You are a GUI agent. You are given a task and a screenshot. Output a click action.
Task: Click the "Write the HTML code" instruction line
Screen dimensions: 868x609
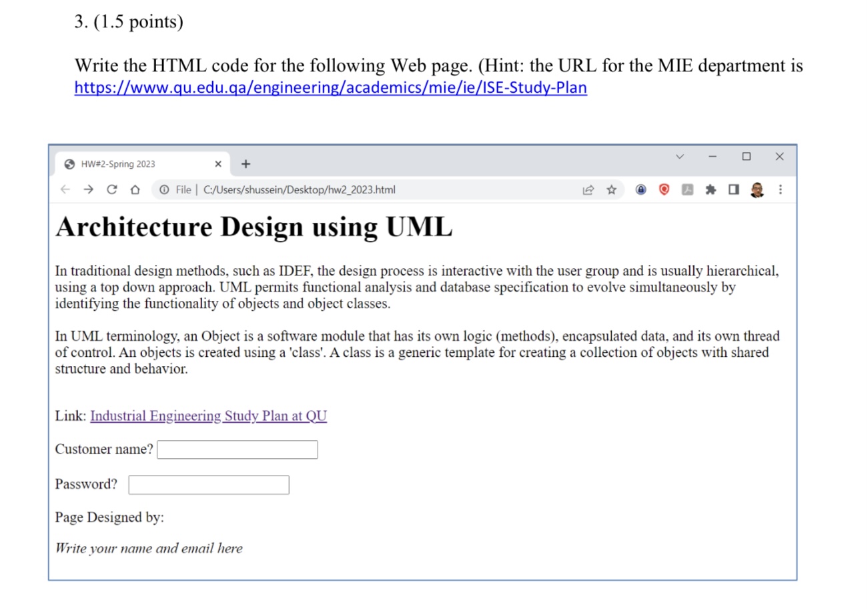point(439,66)
